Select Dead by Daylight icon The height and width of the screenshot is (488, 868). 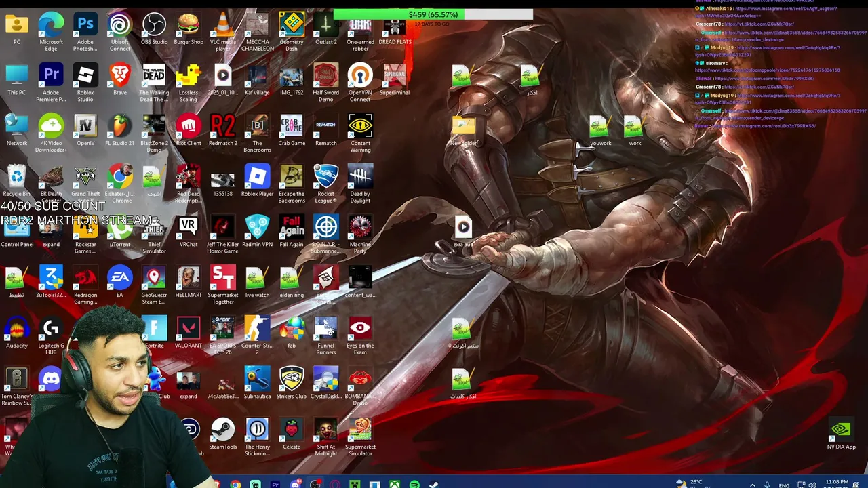[x=360, y=184]
